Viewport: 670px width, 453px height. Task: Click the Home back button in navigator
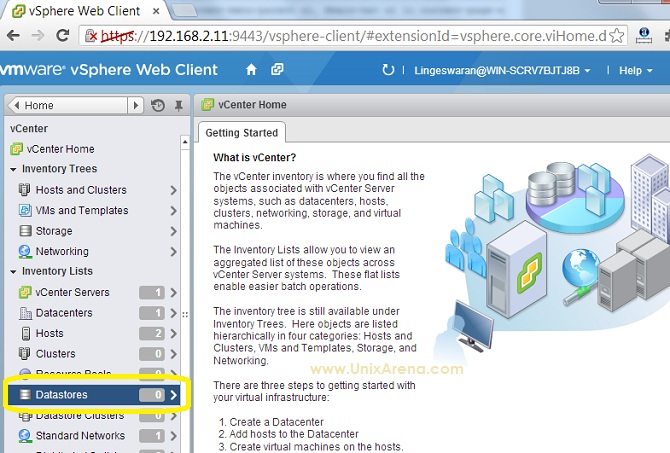click(x=68, y=105)
